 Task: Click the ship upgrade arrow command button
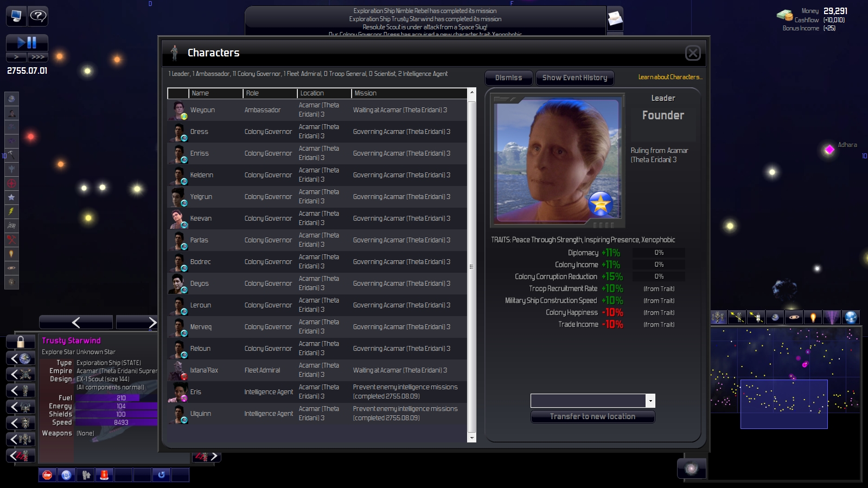coord(85,475)
